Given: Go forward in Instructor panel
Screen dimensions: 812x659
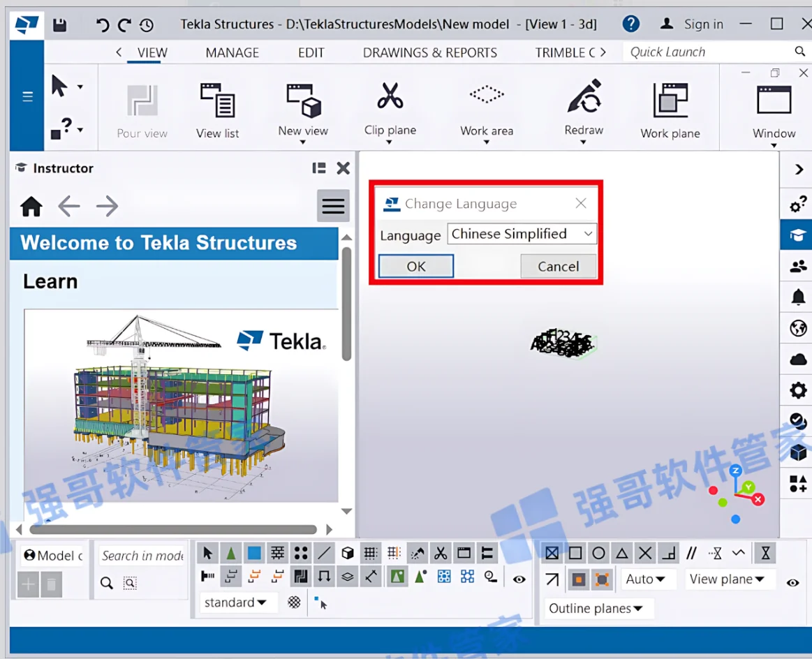Looking at the screenshot, I should click(x=108, y=206).
